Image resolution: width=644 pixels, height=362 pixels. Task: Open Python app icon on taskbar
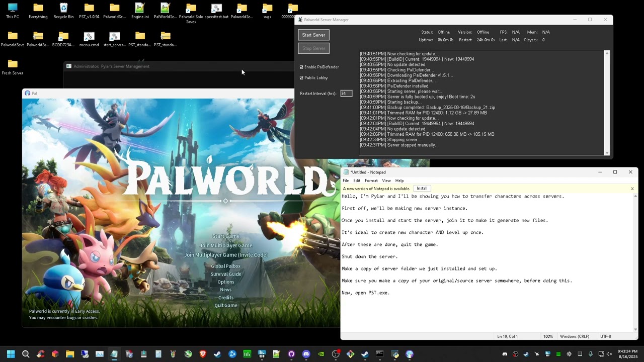click(x=394, y=354)
